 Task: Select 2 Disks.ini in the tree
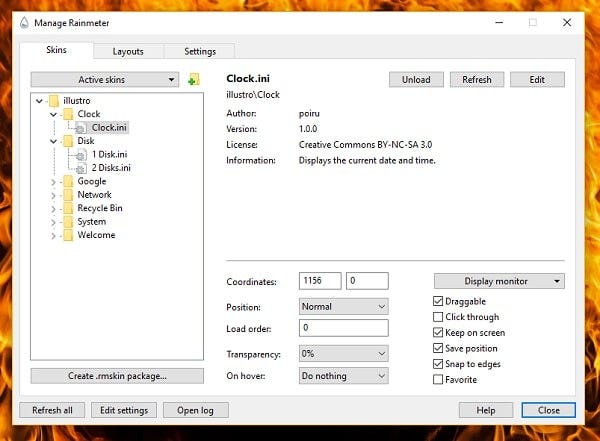(111, 168)
